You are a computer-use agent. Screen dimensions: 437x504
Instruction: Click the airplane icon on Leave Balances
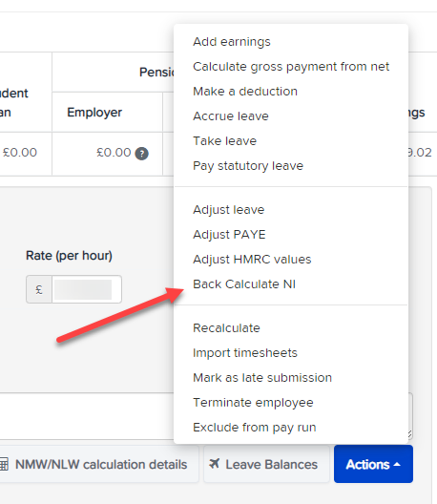point(215,464)
